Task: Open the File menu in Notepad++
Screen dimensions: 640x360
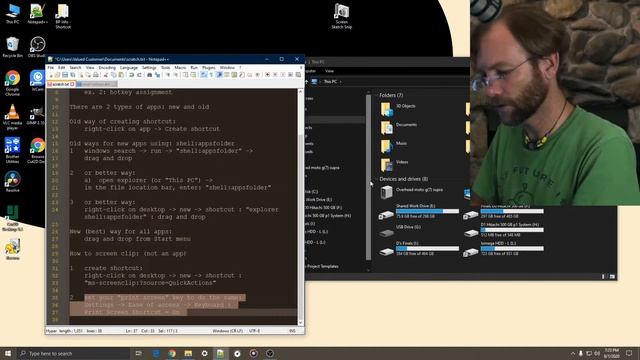Action: pyautogui.click(x=51, y=67)
